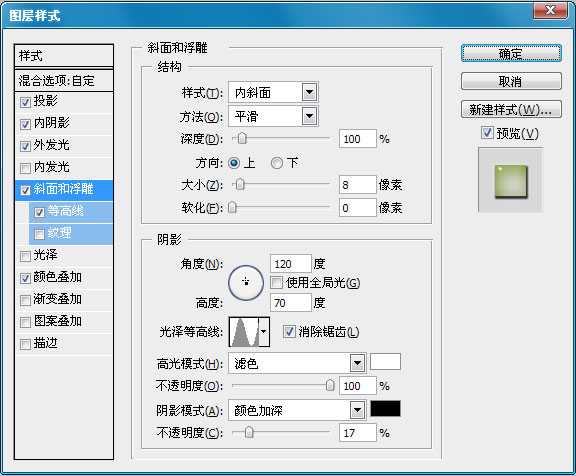Click the 取消 cancel button
This screenshot has width=576, height=476.
click(x=511, y=81)
